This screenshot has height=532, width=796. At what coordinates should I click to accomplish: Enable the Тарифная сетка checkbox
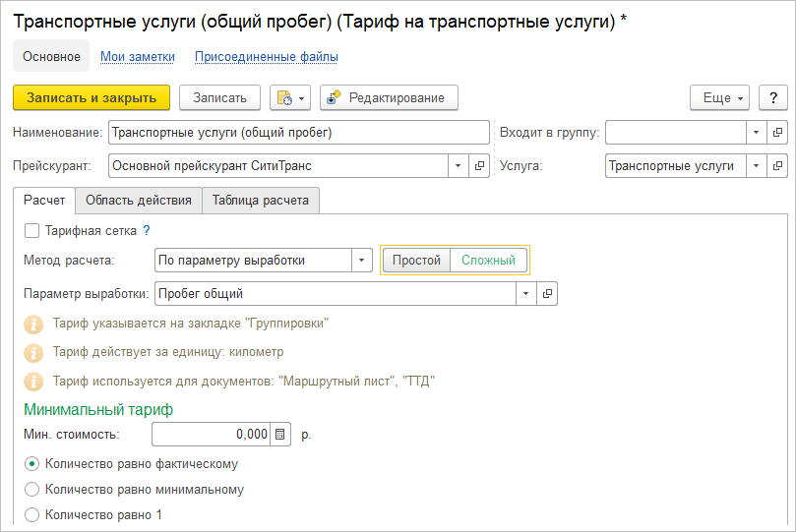[x=31, y=231]
